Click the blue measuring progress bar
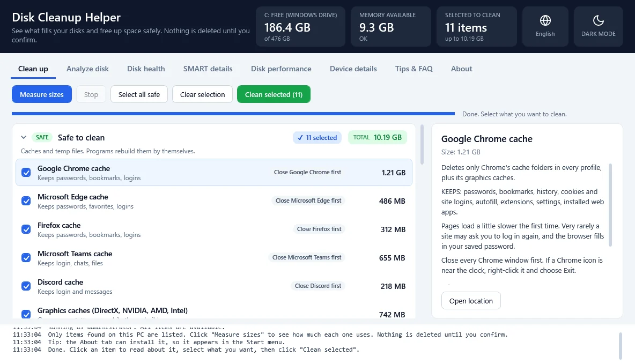This screenshot has width=635, height=364. coord(233,114)
